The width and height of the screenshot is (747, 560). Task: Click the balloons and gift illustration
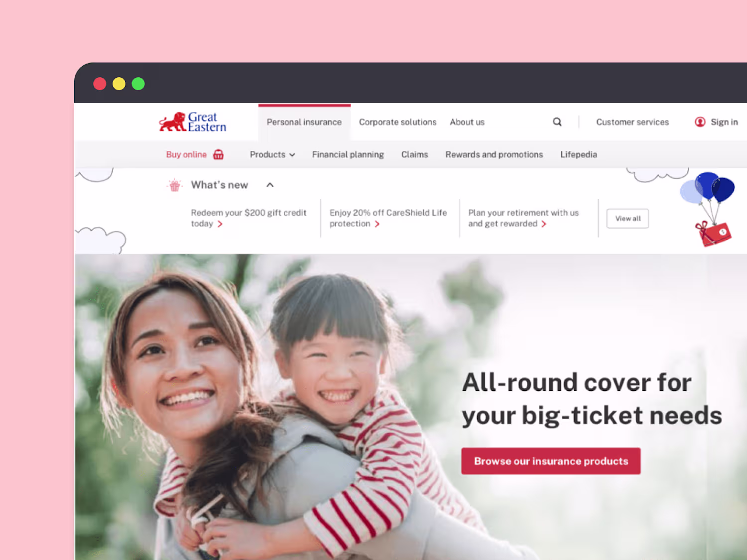[x=708, y=209]
